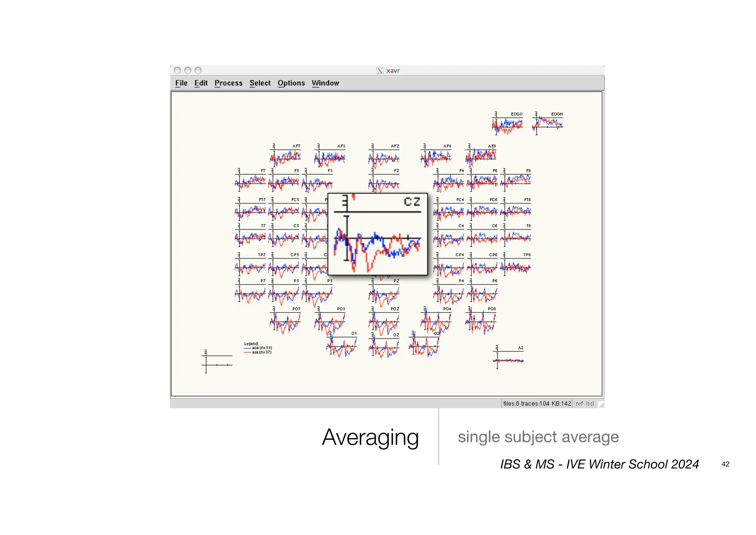
Task: Toggle the ref indicator in status bar
Action: pyautogui.click(x=579, y=404)
